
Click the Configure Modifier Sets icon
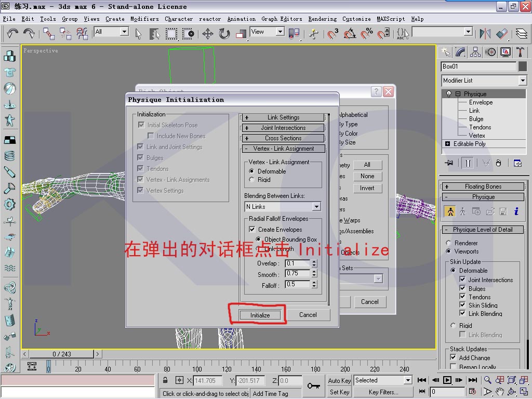coord(517,163)
